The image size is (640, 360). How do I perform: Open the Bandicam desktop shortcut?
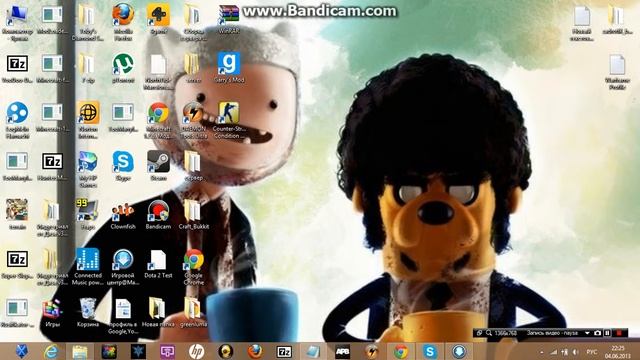pos(158,215)
